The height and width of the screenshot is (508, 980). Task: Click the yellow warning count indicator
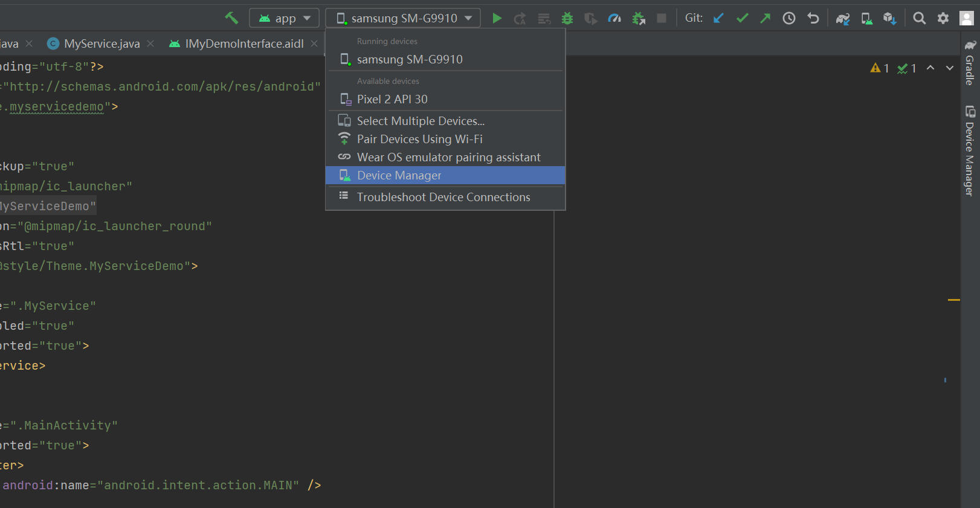coord(880,68)
